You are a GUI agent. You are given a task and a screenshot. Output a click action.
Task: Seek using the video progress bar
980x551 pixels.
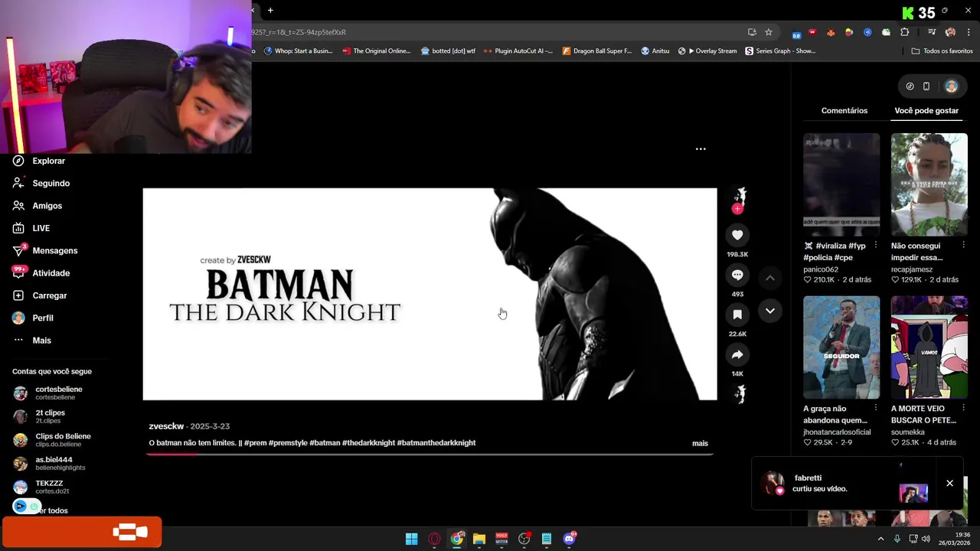point(430,455)
